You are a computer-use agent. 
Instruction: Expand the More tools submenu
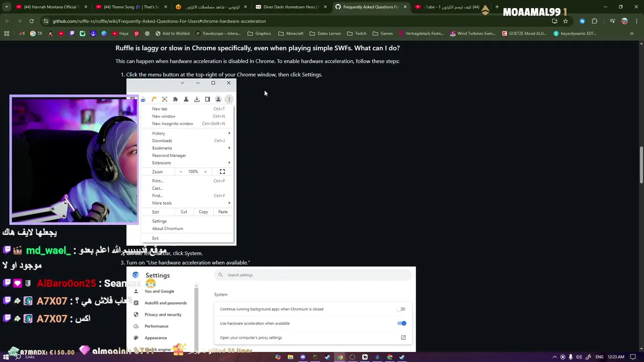(x=229, y=203)
